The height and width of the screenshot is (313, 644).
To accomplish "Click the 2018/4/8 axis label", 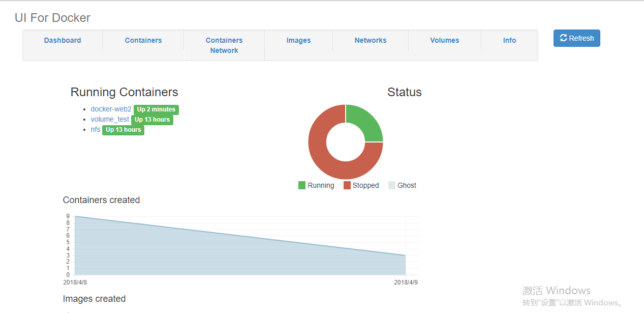I will tap(75, 282).
